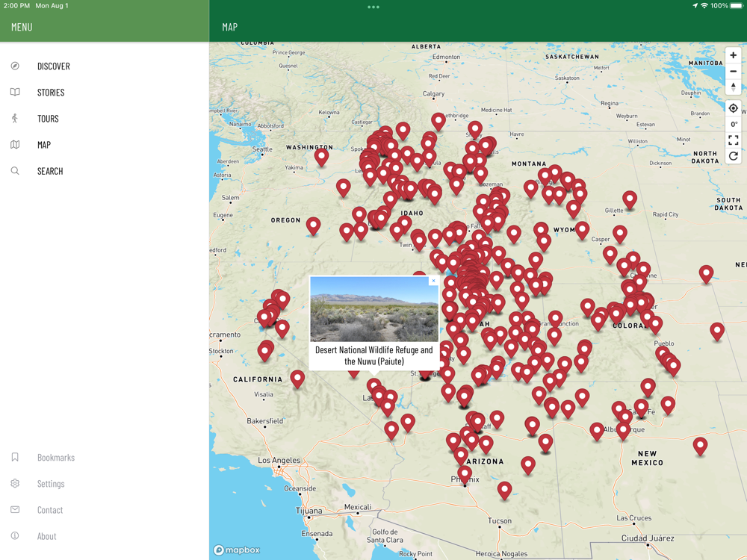Viewport: 747px width, 560px height.
Task: Open the Settings entry
Action: (51, 484)
